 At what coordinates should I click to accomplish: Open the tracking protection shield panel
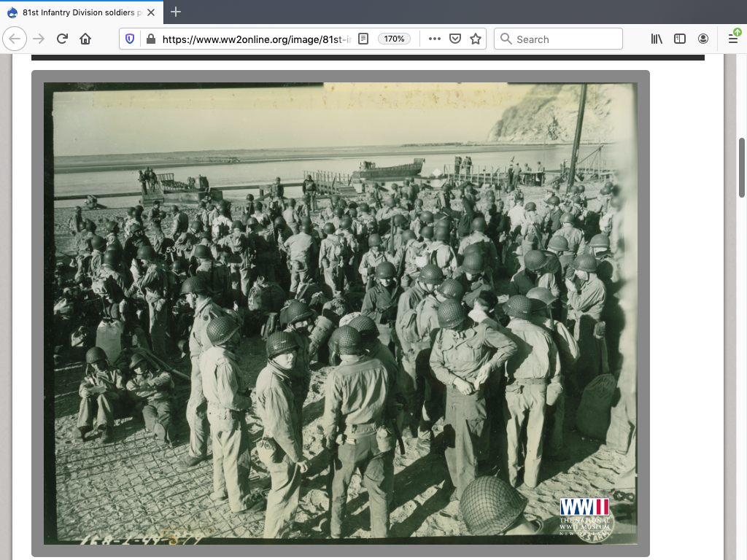131,39
